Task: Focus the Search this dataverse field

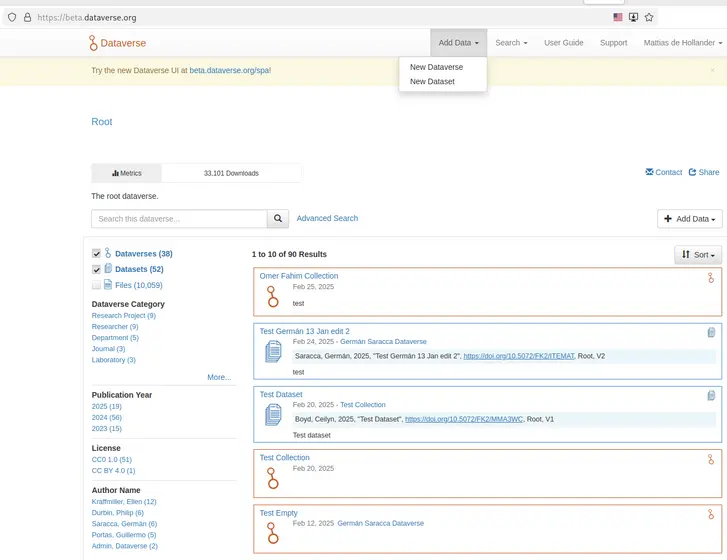Action: click(x=179, y=219)
